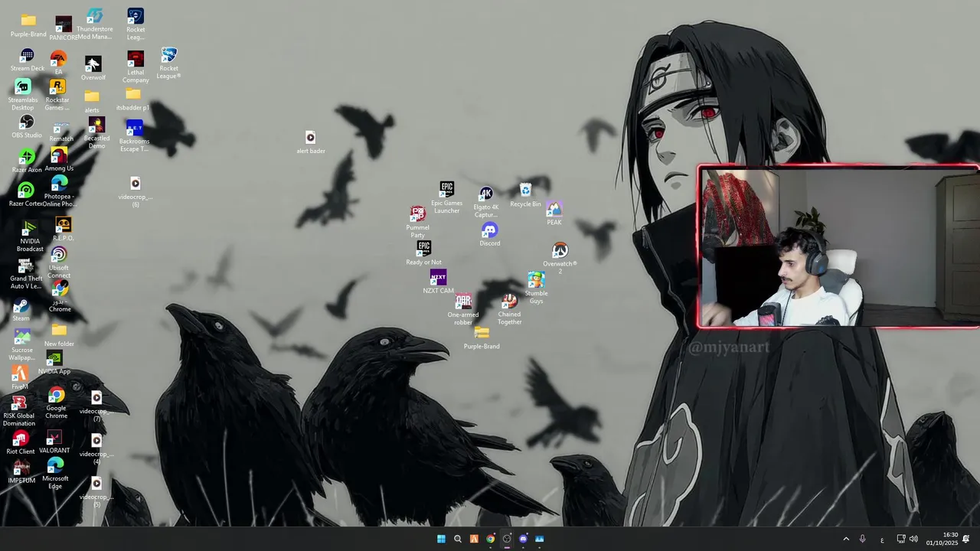Launch Elgato 4K Capture Utility shortcut
Viewport: 980px width, 551px height.
[x=486, y=202]
